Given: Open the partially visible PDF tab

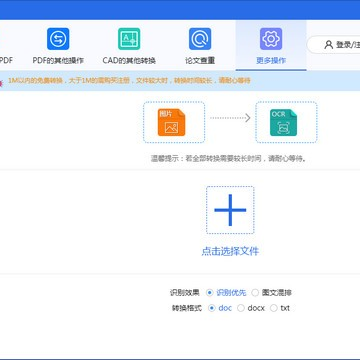Looking at the screenshot, I should pyautogui.click(x=6, y=61).
